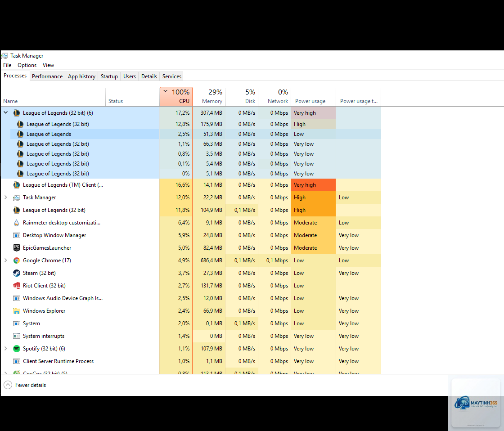Click the System interrupts icon
504x431 pixels.
click(x=17, y=336)
